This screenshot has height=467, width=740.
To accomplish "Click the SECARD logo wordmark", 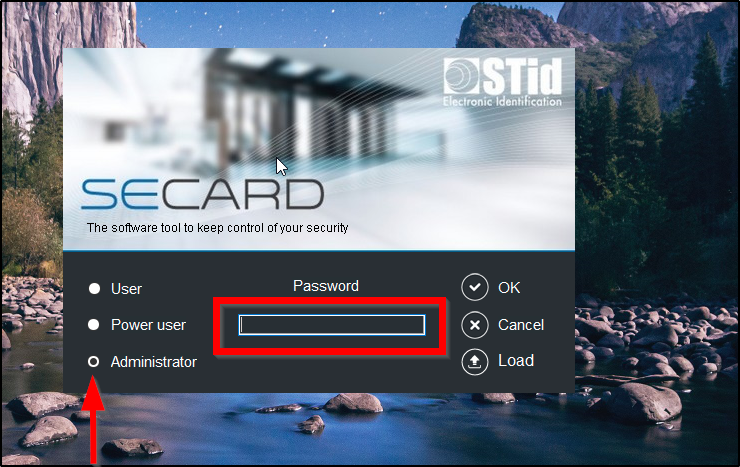I will pos(202,194).
